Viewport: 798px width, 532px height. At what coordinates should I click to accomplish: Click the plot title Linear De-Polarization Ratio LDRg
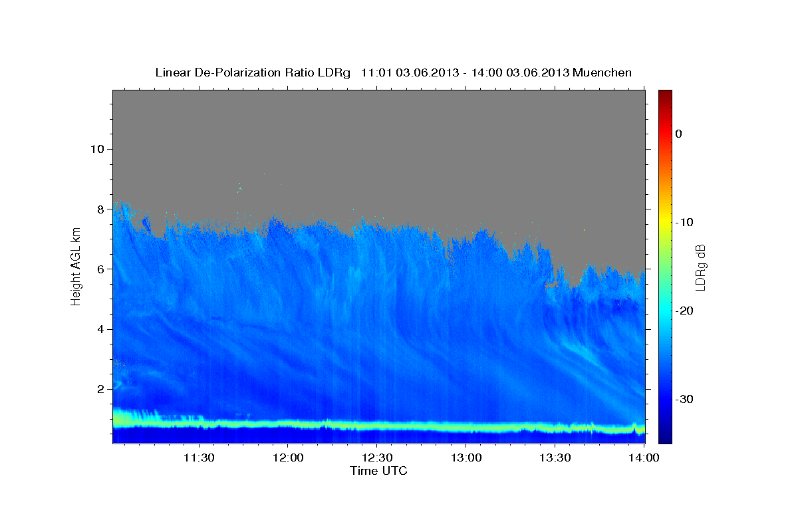pyautogui.click(x=253, y=72)
